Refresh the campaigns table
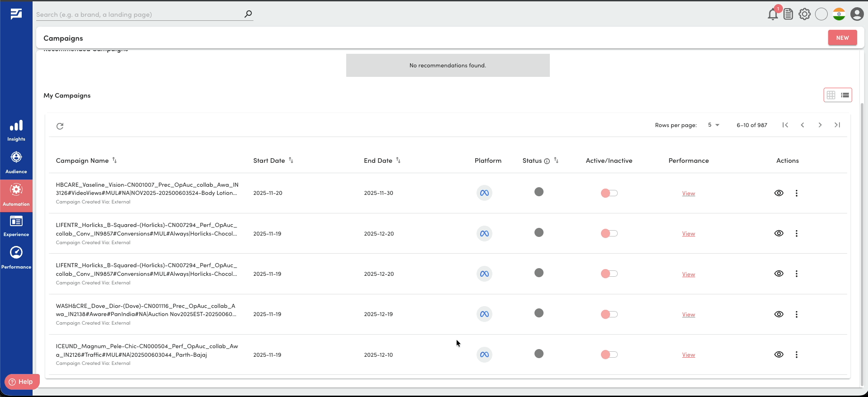Image resolution: width=868 pixels, height=397 pixels. 60,126
